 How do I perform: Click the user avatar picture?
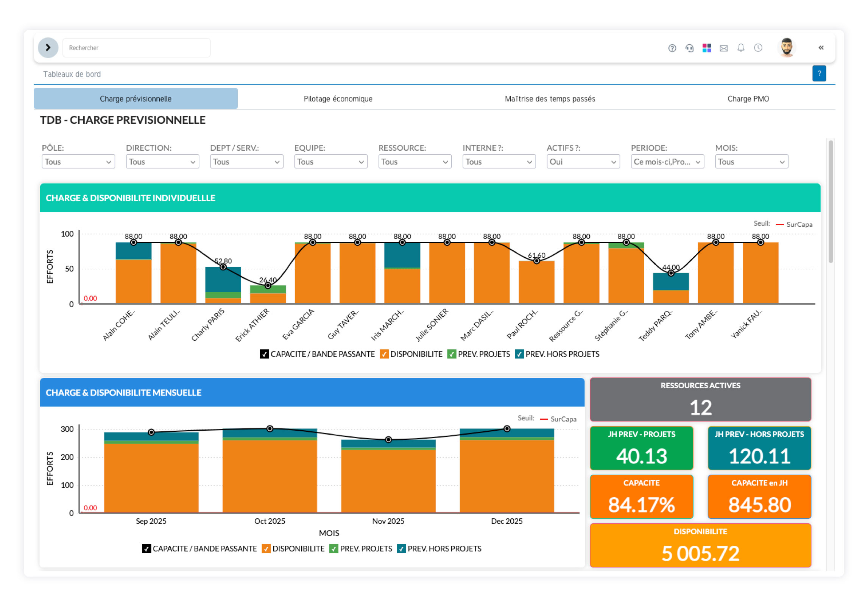coord(785,48)
